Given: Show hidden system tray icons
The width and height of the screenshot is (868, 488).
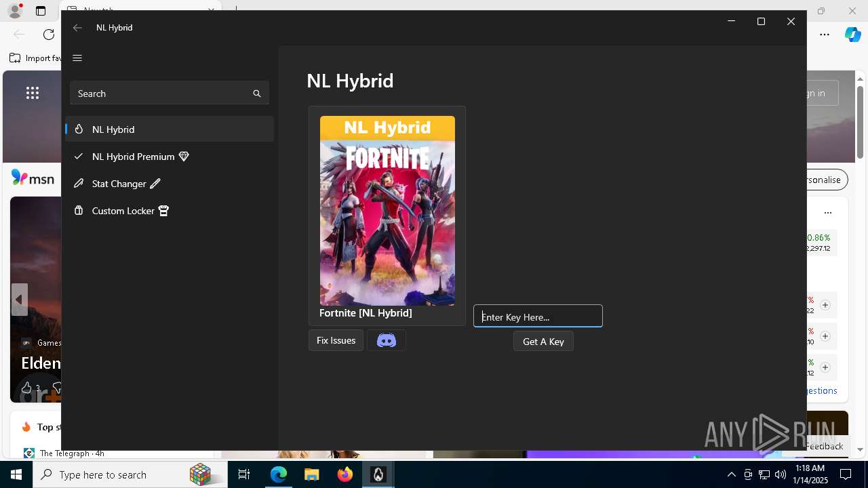Looking at the screenshot, I should 731,474.
